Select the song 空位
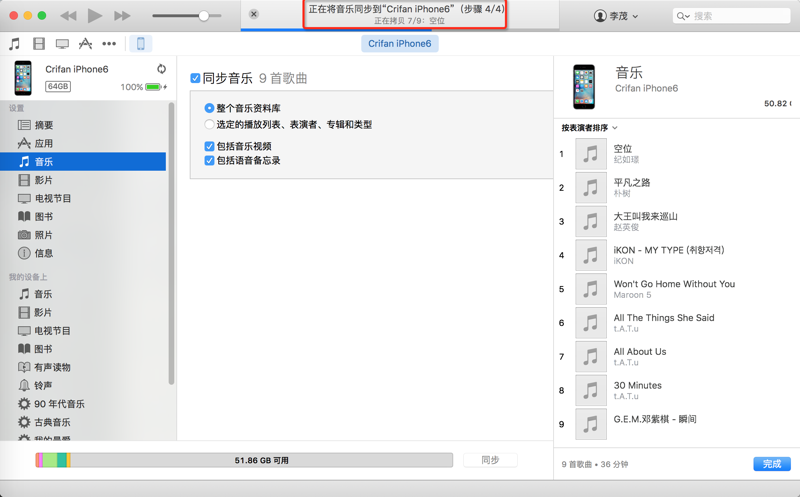This screenshot has height=497, width=800. (x=677, y=154)
